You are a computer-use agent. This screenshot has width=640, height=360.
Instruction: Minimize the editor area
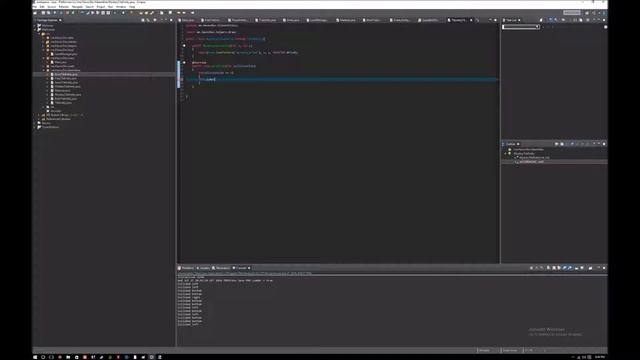pyautogui.click(x=490, y=20)
